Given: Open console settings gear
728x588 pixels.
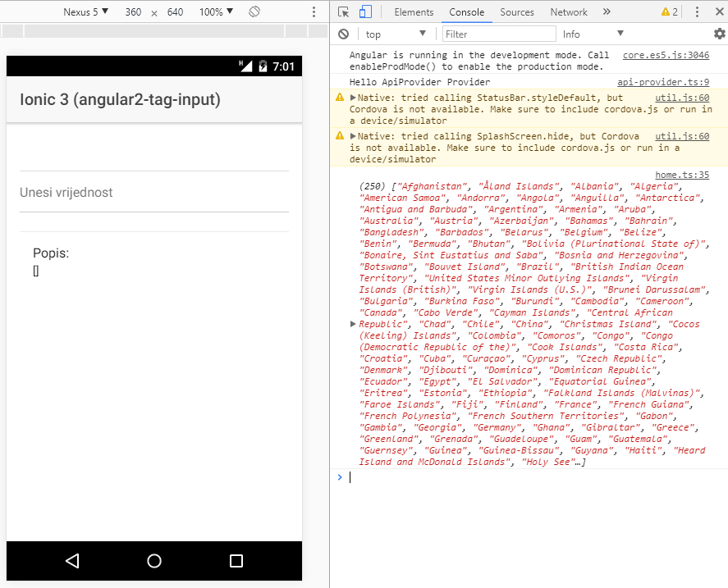Looking at the screenshot, I should (719, 34).
